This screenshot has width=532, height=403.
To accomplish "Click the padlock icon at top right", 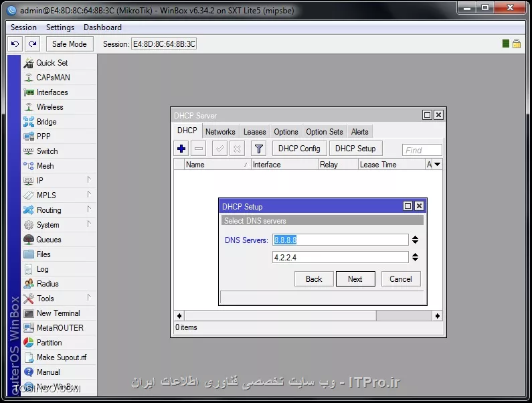I will pyautogui.click(x=517, y=44).
